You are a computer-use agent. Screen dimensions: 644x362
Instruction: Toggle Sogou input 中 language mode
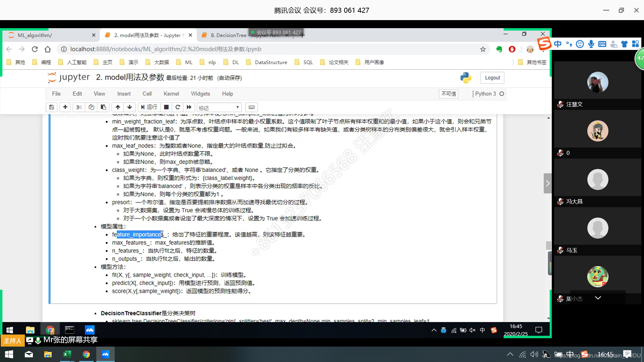(x=558, y=44)
